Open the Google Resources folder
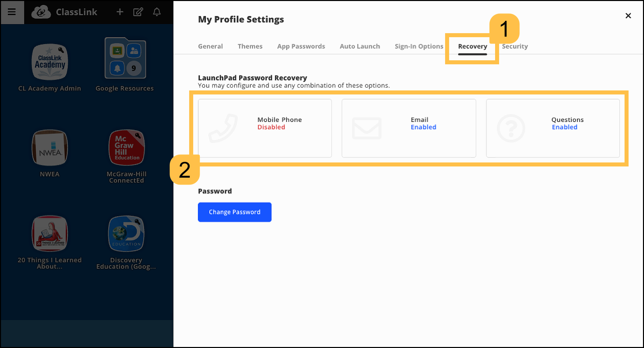 tap(125, 58)
